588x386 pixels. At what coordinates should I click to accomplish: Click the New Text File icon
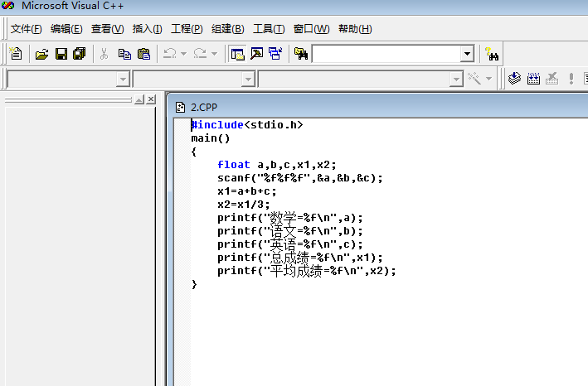(x=16, y=54)
